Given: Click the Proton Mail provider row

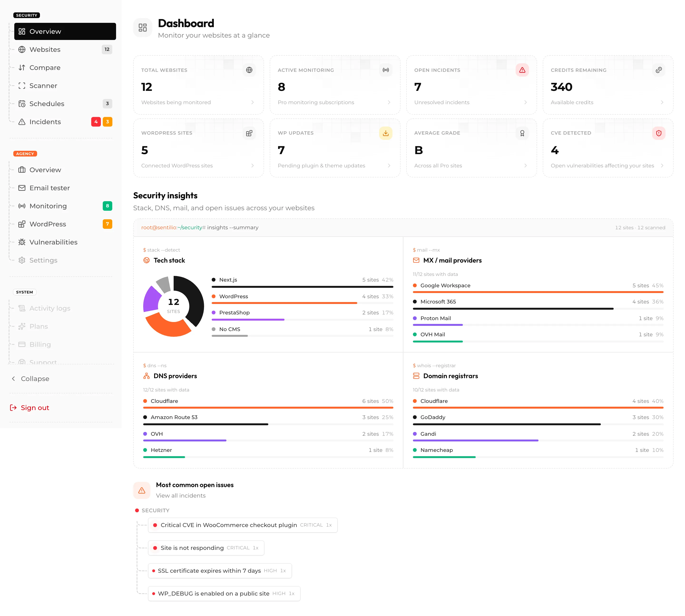Looking at the screenshot, I should tap(538, 321).
